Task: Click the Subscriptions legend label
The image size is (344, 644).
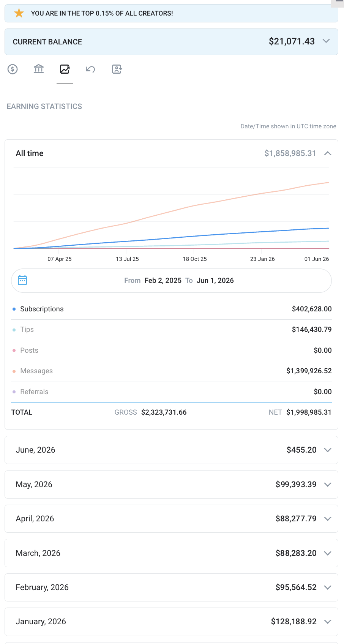Action: click(42, 309)
